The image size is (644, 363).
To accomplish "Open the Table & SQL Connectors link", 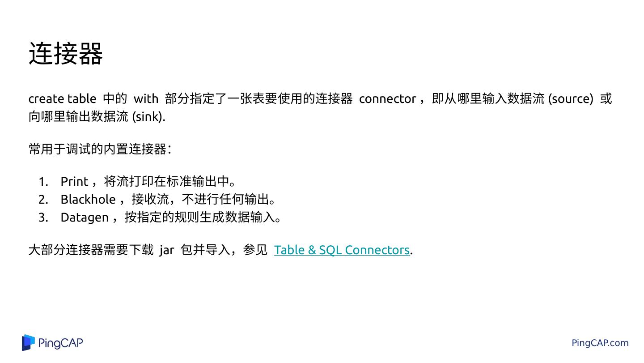I will tap(342, 250).
